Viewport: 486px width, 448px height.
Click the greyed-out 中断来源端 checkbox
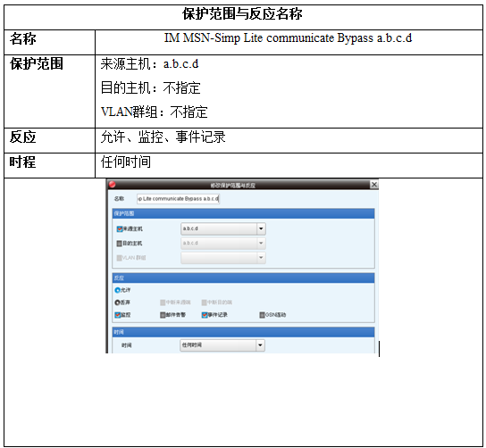(163, 303)
